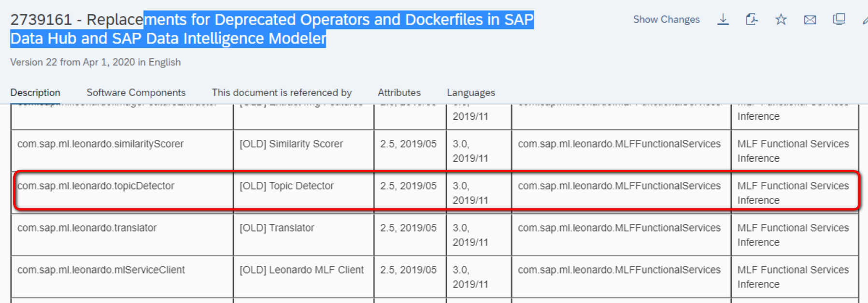Select com.sap.ml.leonardo.similarityScorer cell
Viewport: 868px width, 303px height.
tap(122, 151)
